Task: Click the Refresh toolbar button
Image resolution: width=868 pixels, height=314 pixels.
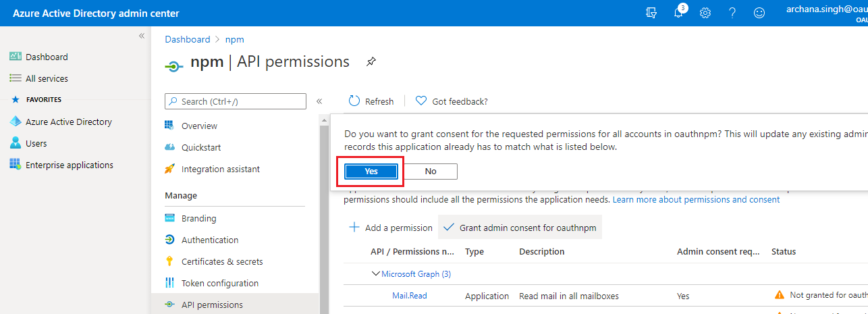Action: pos(371,101)
